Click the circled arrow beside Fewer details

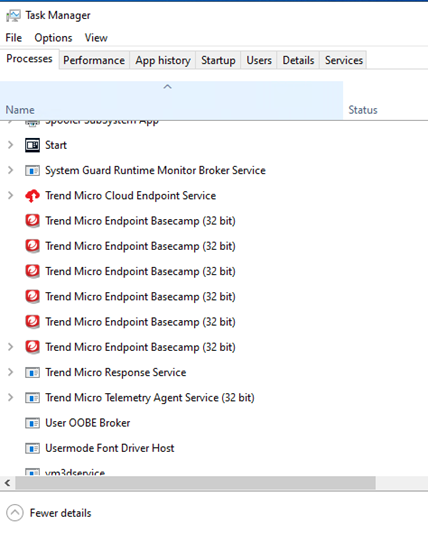(x=15, y=513)
